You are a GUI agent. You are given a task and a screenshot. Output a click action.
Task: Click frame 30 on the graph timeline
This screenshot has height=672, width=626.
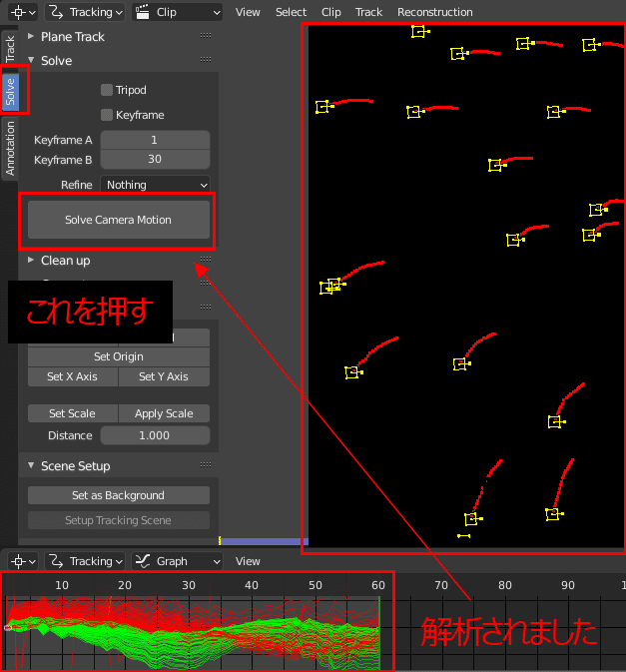pos(189,585)
